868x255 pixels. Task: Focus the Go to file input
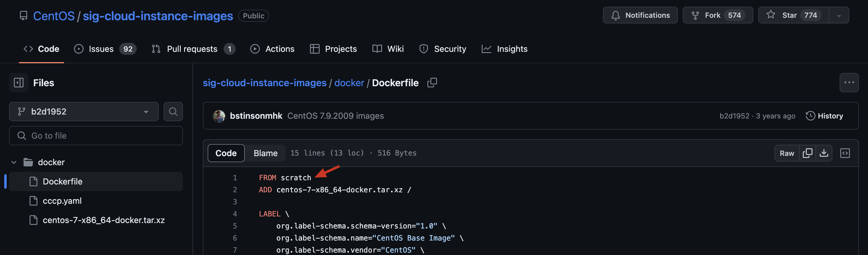click(96, 136)
